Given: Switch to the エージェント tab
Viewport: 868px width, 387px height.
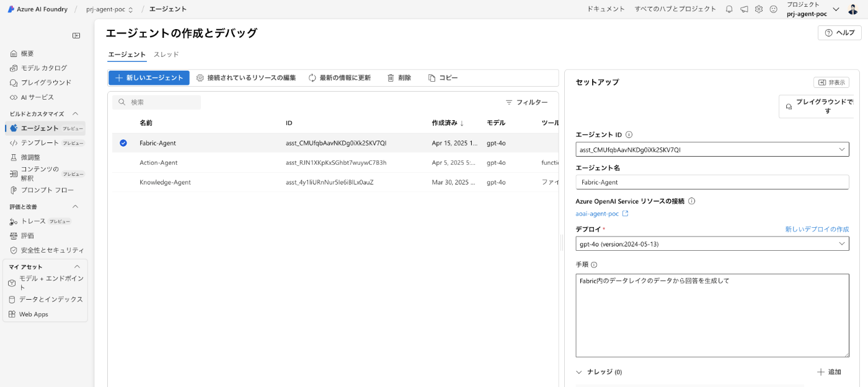Looking at the screenshot, I should (127, 54).
